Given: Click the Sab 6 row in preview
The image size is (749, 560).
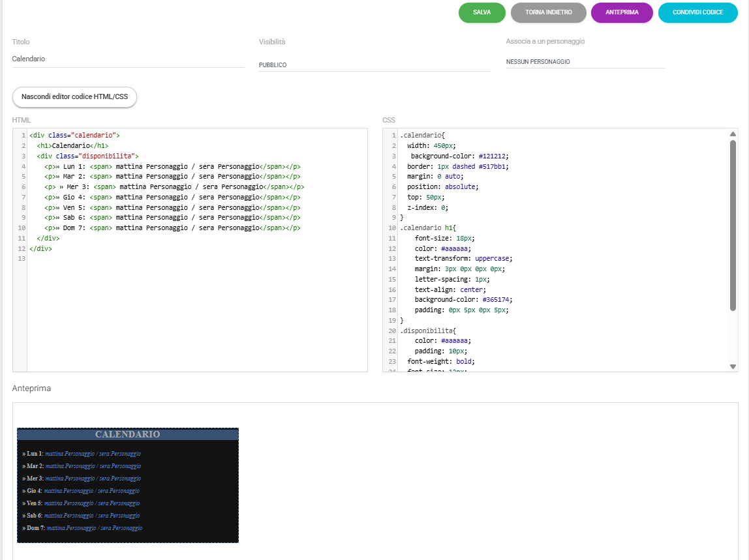Looking at the screenshot, I should pyautogui.click(x=81, y=516).
